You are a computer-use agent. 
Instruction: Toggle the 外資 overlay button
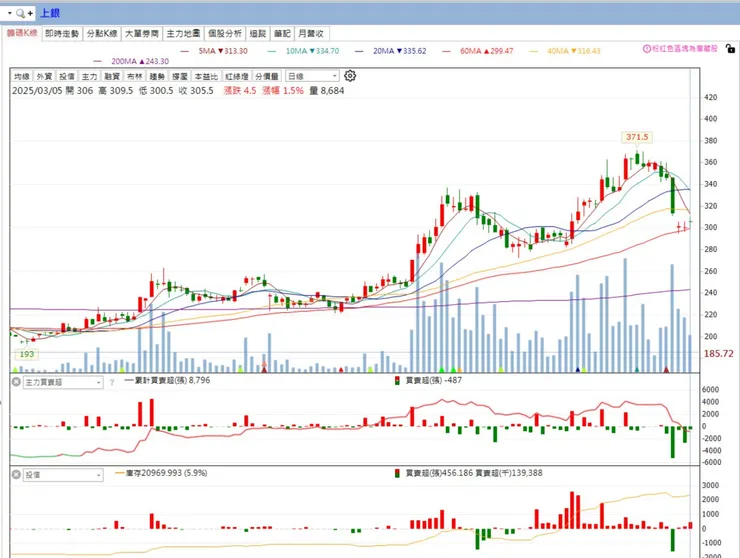tap(44, 76)
